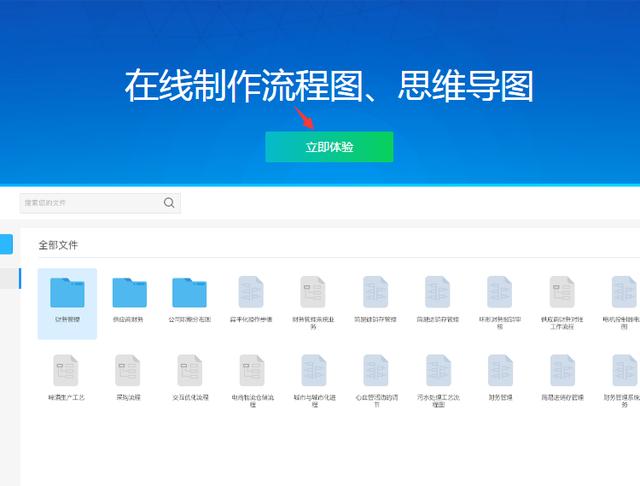Open the 公司架构分布图 folder
640x486 pixels.
click(189, 293)
